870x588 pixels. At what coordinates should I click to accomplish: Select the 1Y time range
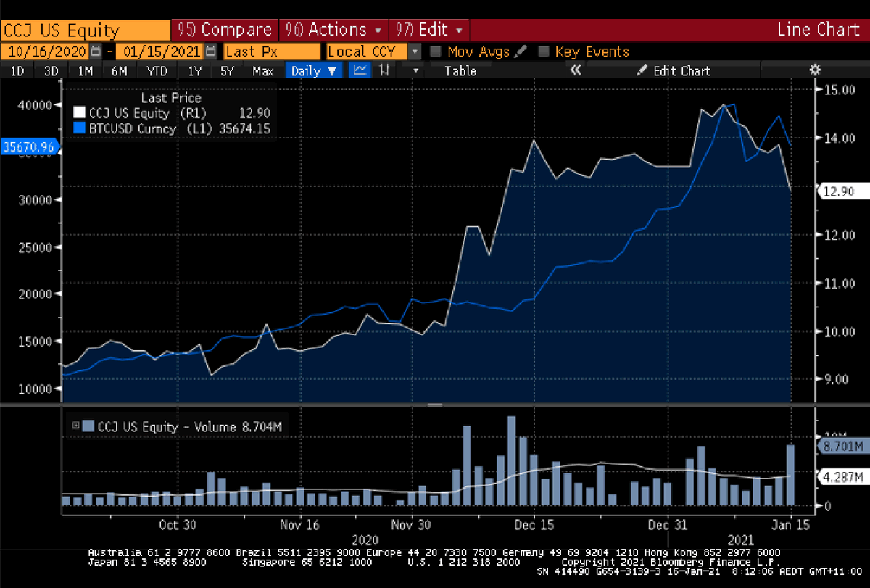point(194,70)
